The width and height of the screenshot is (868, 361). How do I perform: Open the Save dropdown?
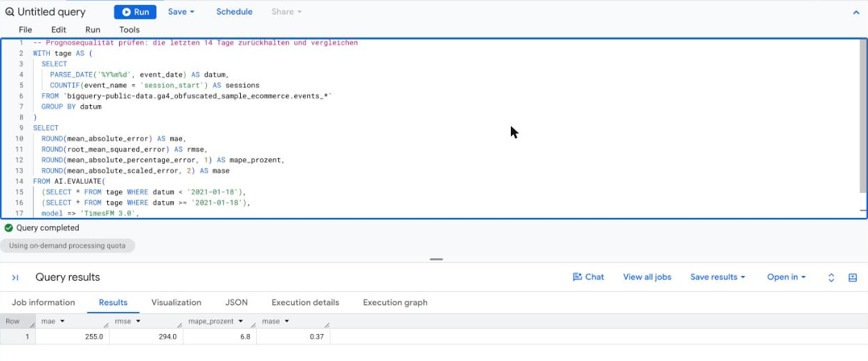pyautogui.click(x=181, y=12)
